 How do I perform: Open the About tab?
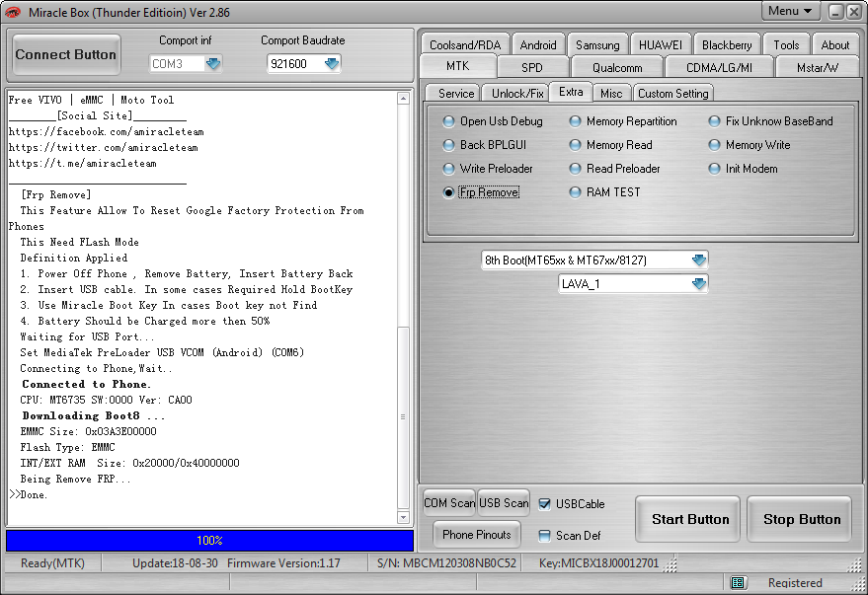[x=834, y=44]
